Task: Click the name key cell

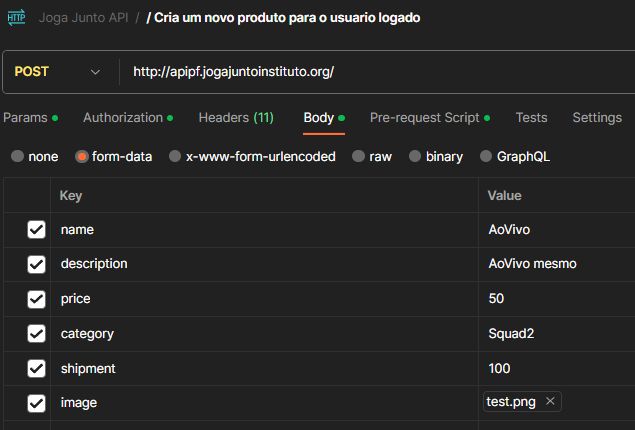Action: pos(264,230)
